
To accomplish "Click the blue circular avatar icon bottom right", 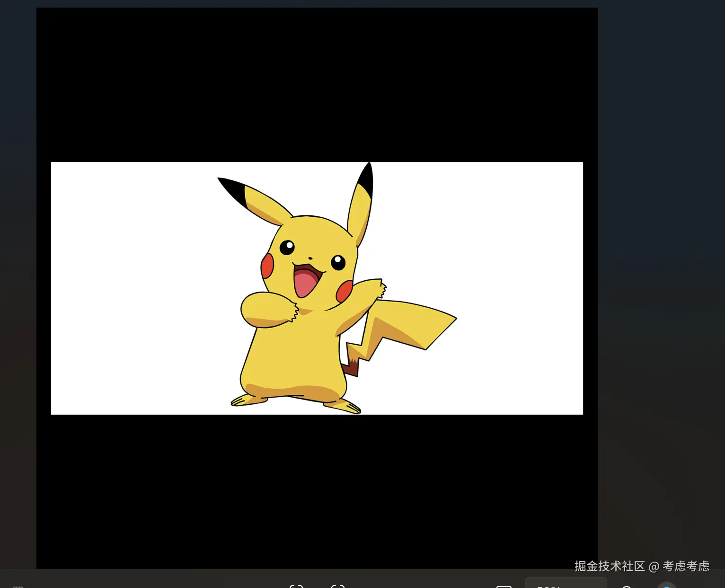I will (x=667, y=586).
